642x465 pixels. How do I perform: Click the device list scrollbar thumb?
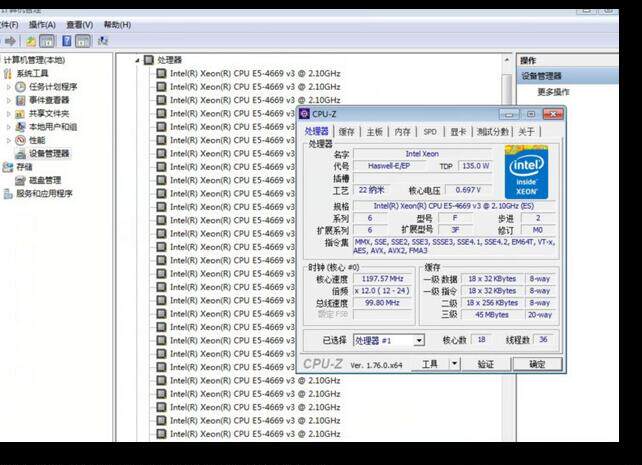tap(507, 90)
